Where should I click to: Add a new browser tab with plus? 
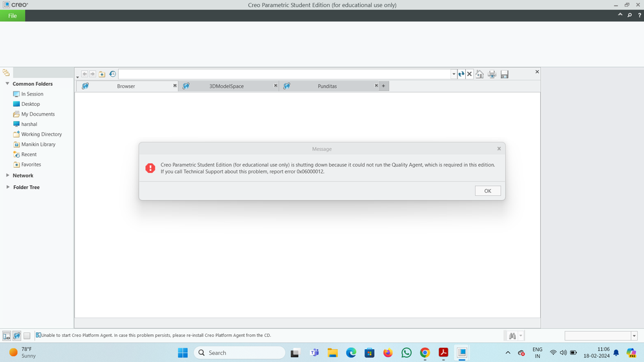point(383,86)
